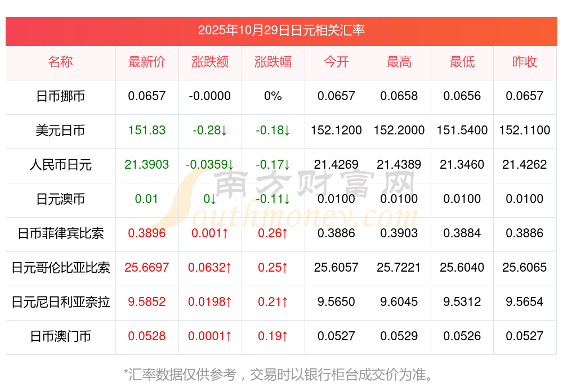The image size is (563, 392).
Task: Click lowest price 21.3460
Action: coord(462,165)
